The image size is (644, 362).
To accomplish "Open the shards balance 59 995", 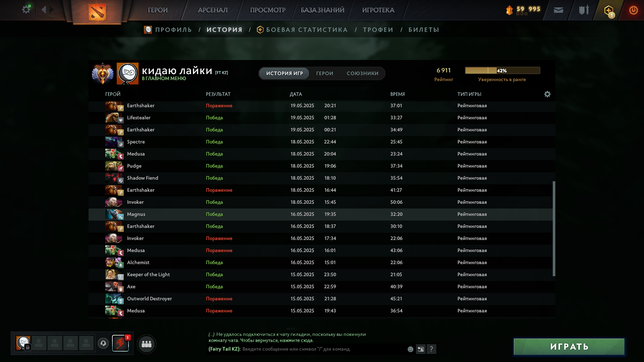I will click(523, 10).
